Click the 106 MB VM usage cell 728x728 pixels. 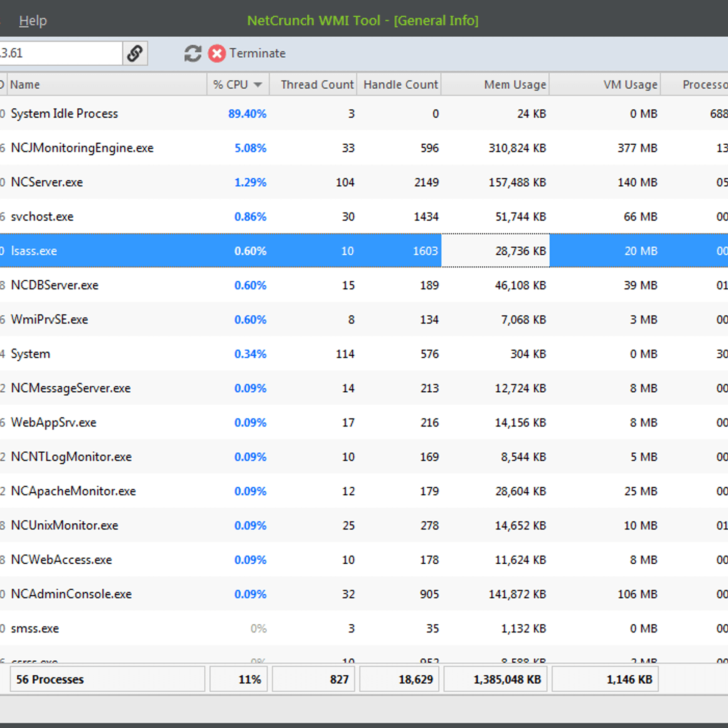tap(637, 594)
